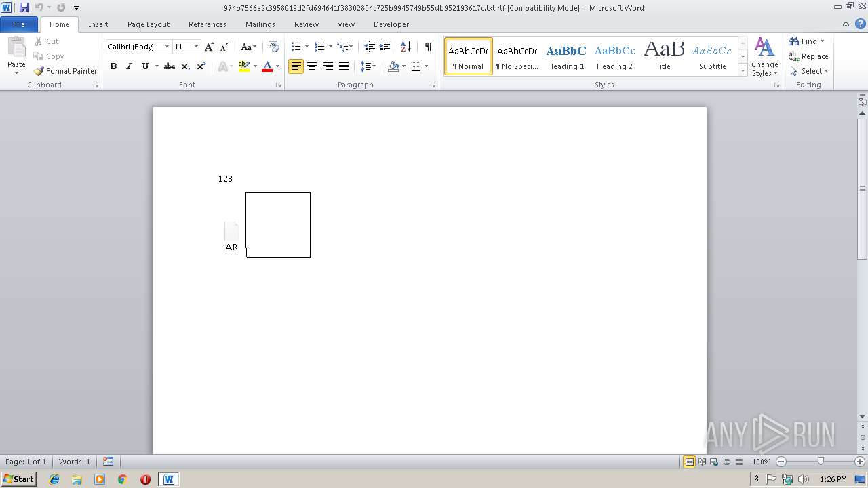The height and width of the screenshot is (488, 868).
Task: Activate Format Painter
Action: (x=65, y=71)
